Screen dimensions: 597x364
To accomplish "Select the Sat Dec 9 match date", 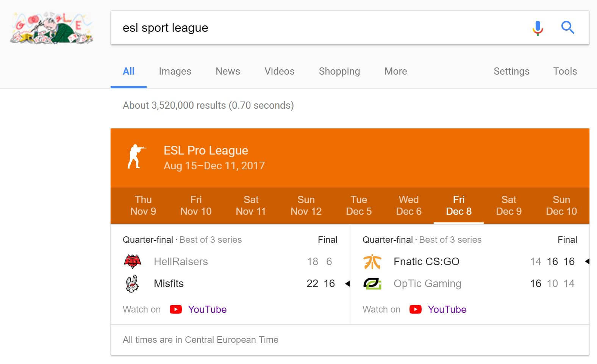I will click(x=509, y=205).
